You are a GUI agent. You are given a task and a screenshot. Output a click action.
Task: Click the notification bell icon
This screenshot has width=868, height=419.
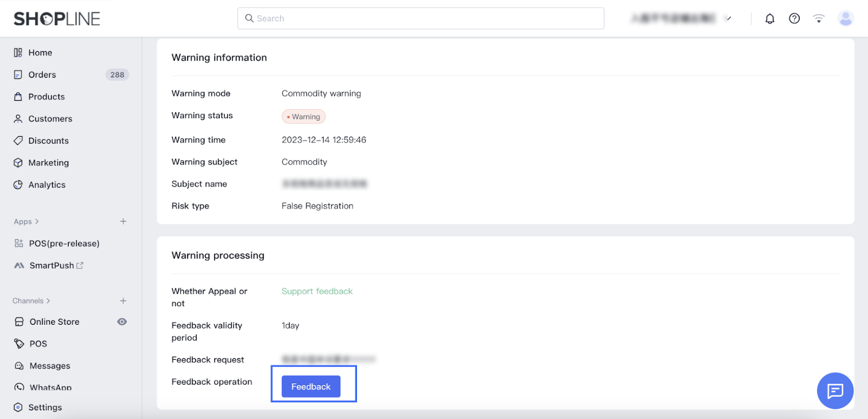coord(769,19)
